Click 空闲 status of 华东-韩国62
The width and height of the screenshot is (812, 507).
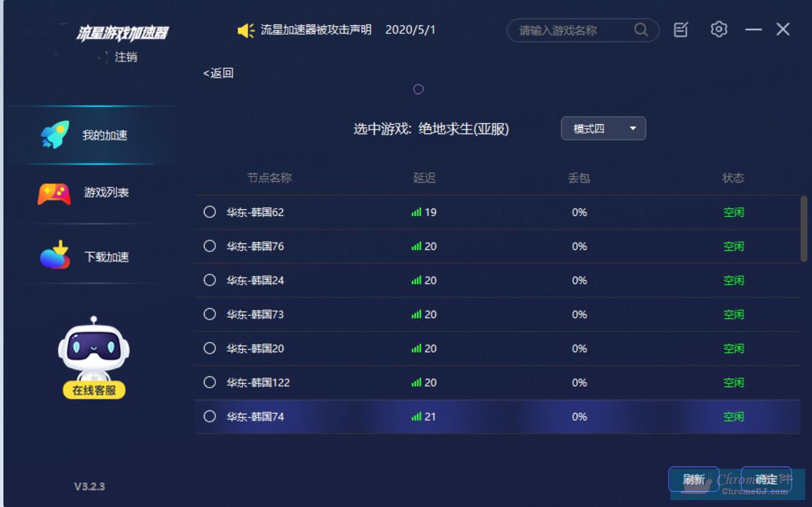[734, 212]
